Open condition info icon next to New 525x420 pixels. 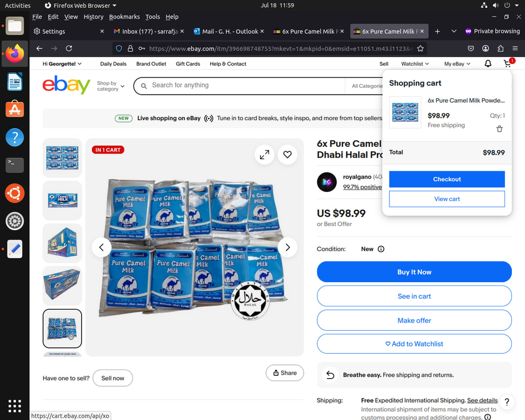(381, 249)
